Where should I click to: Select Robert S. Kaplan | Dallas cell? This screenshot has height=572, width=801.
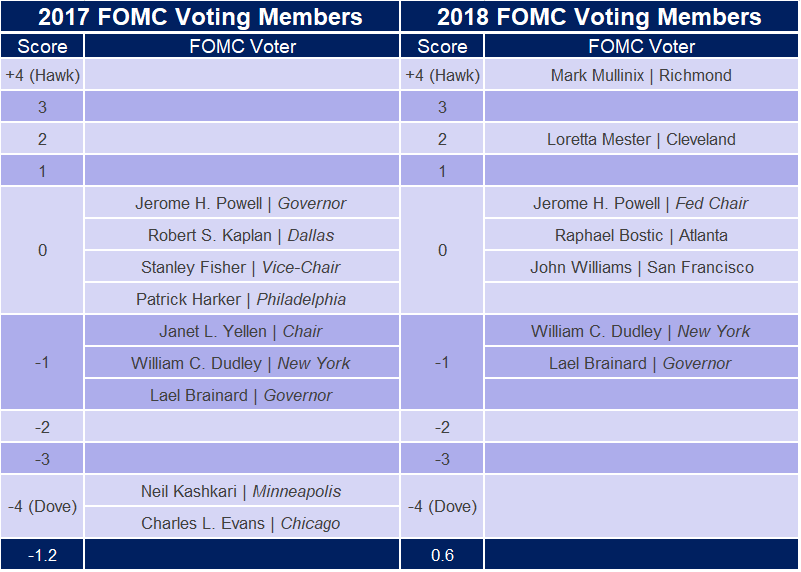click(241, 235)
